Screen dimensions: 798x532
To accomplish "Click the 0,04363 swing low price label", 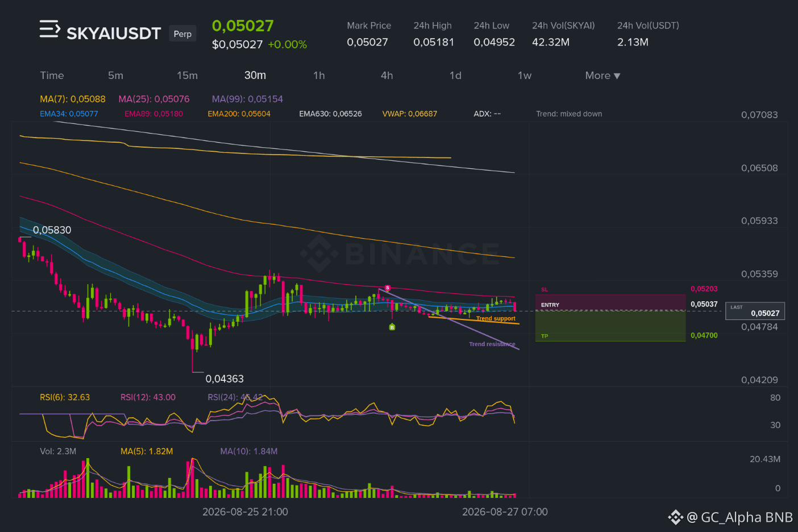I will tap(225, 379).
